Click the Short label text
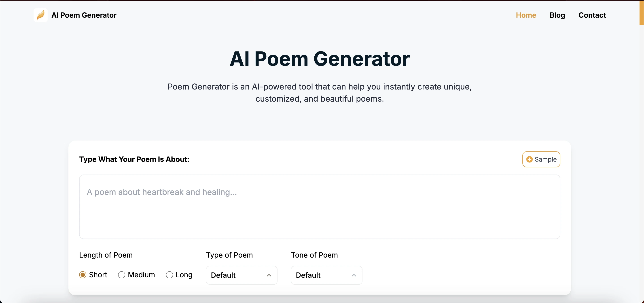The image size is (644, 303). click(98, 275)
